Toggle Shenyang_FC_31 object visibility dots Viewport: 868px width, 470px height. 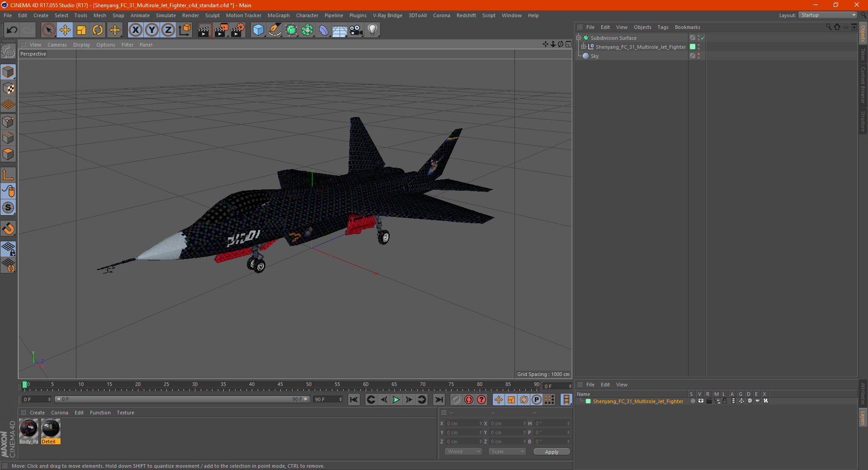click(x=699, y=47)
